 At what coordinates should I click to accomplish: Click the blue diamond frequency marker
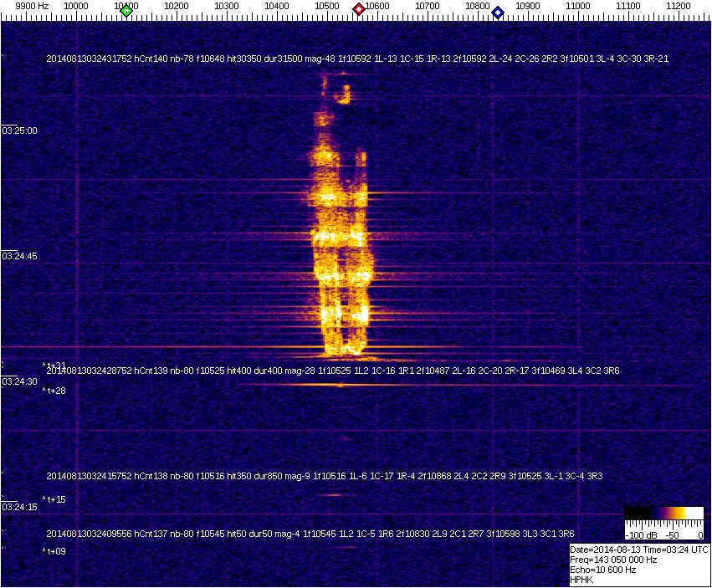pos(498,12)
